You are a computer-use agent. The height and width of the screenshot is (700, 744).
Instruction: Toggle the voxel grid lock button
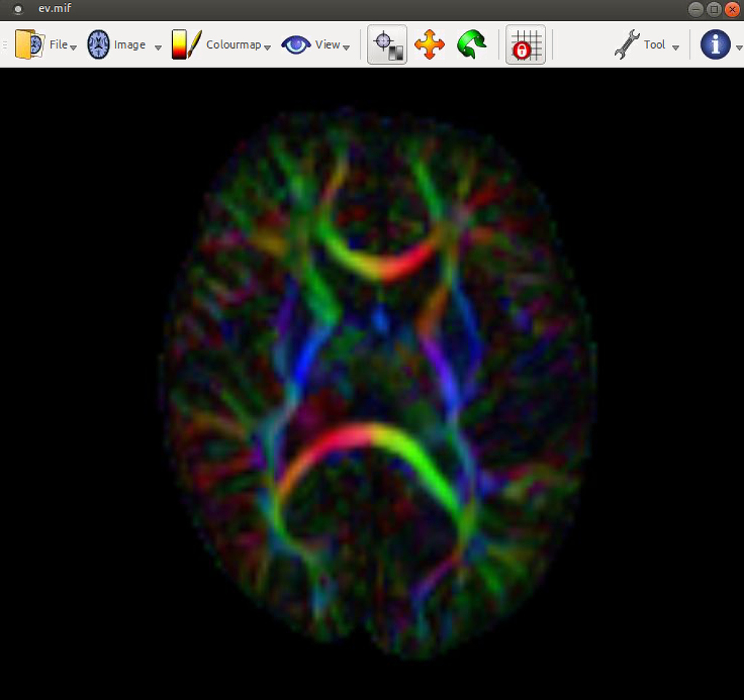pyautogui.click(x=525, y=44)
